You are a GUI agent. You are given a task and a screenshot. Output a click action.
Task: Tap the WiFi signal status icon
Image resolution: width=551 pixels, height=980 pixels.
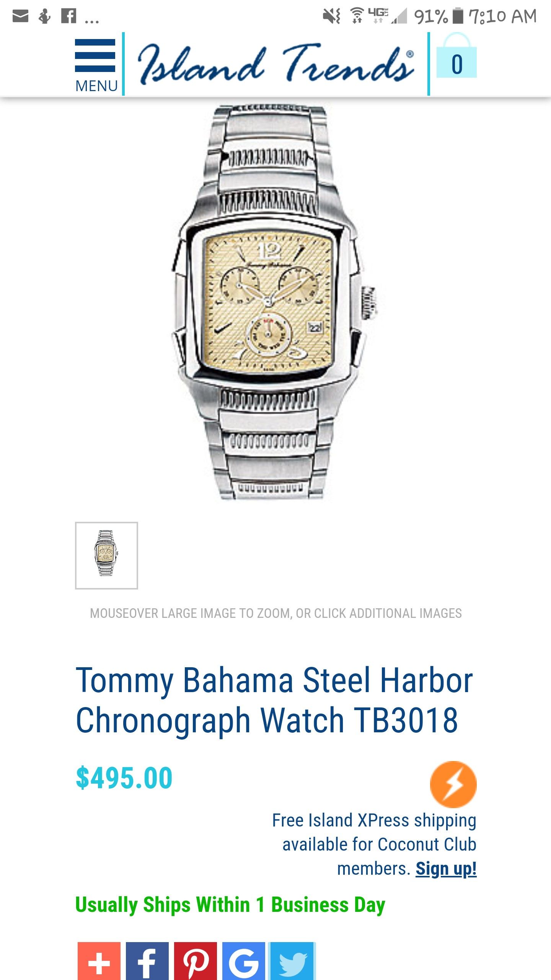[x=357, y=16]
